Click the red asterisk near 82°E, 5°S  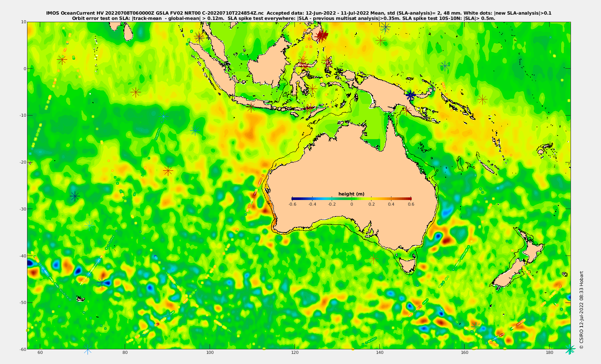[136, 92]
